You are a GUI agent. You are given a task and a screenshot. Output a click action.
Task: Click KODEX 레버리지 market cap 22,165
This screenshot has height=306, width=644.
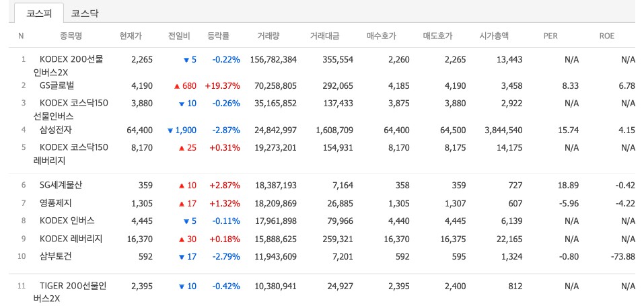[509, 239]
